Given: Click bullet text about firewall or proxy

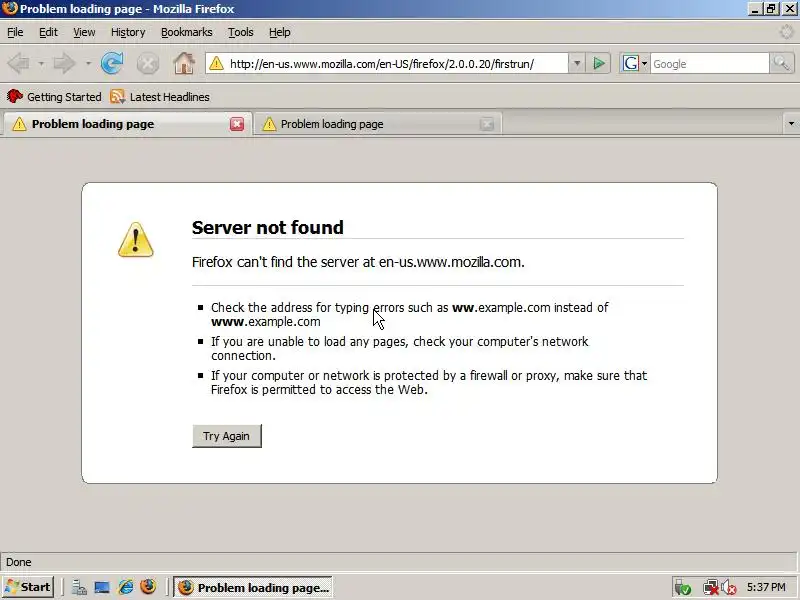Looking at the screenshot, I should coord(429,383).
